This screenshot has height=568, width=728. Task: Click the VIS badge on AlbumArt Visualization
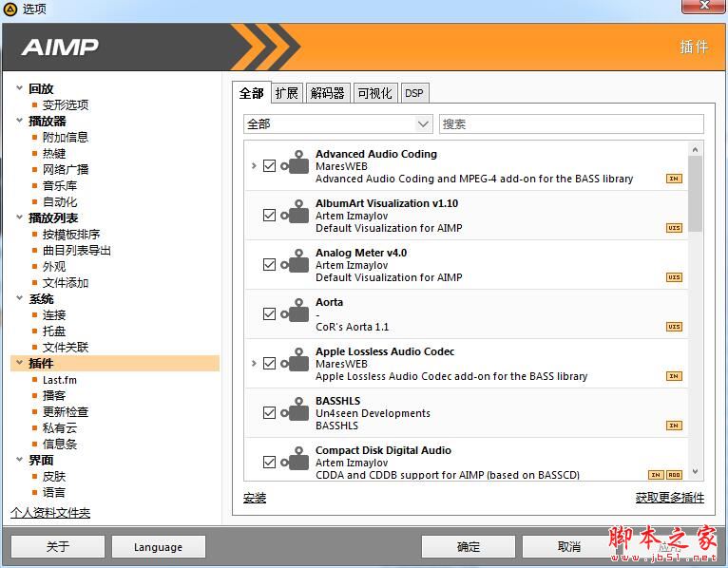(674, 228)
